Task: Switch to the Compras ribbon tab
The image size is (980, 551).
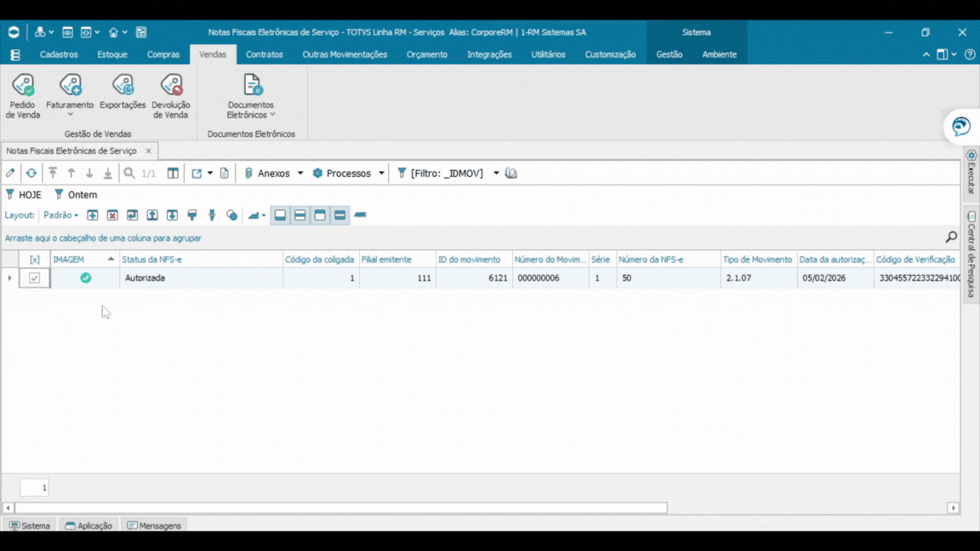Action: [x=163, y=54]
